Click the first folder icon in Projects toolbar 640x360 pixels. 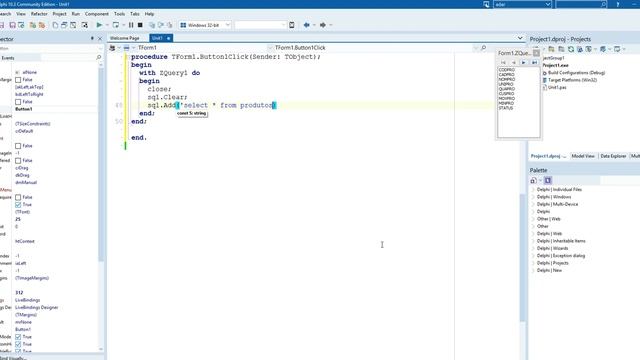coord(551,49)
